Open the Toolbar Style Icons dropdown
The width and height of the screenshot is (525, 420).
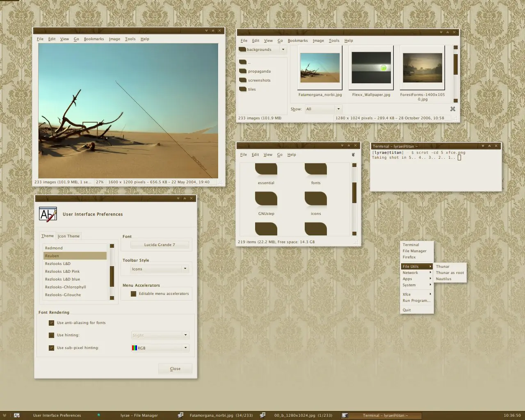[160, 269]
